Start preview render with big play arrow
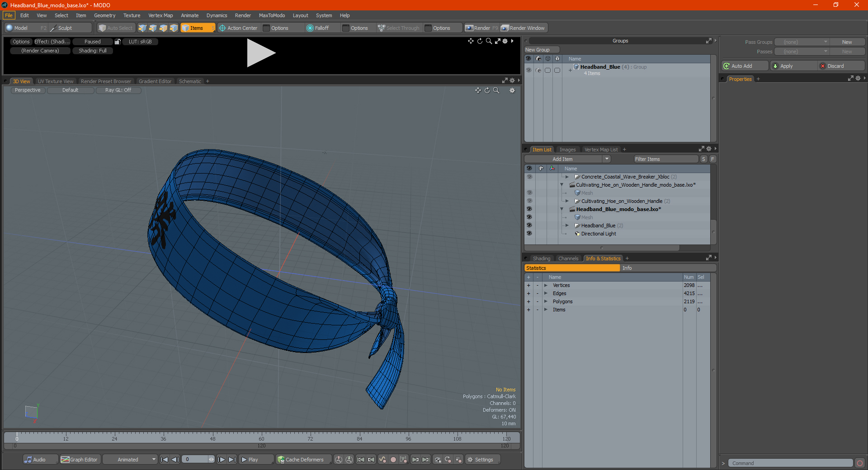868x470 pixels. (x=261, y=53)
